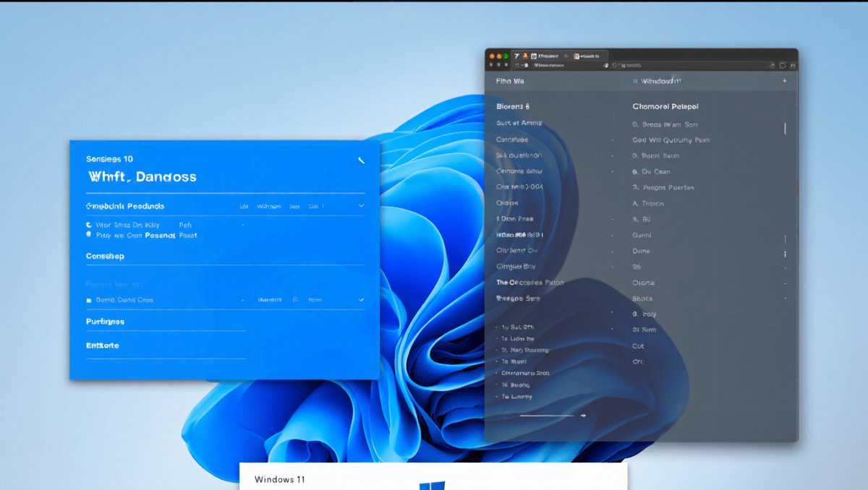This screenshot has width=868, height=490.
Task: Click the 'Whft, Dandoss' heading
Action: (142, 176)
